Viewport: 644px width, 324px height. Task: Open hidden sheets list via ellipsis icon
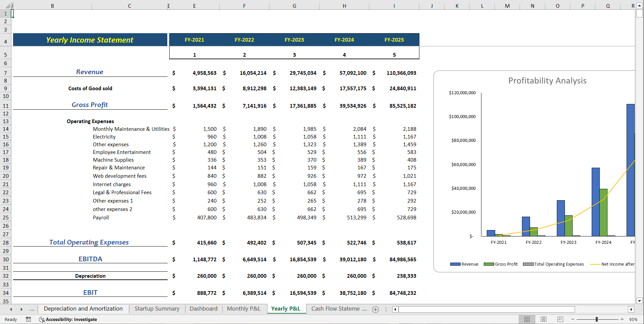click(32, 310)
